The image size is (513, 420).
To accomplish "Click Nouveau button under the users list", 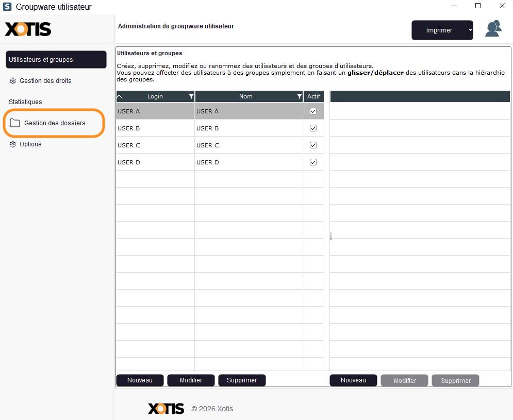I will [140, 380].
